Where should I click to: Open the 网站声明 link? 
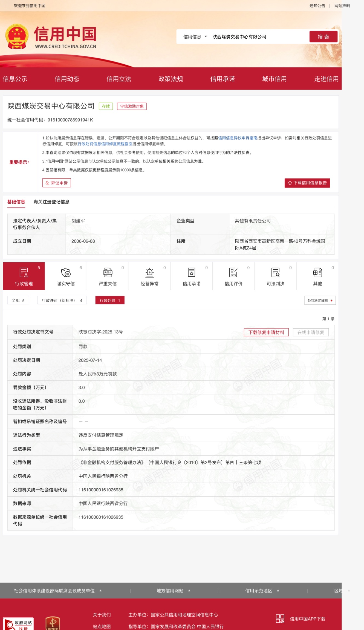pyautogui.click(x=342, y=6)
